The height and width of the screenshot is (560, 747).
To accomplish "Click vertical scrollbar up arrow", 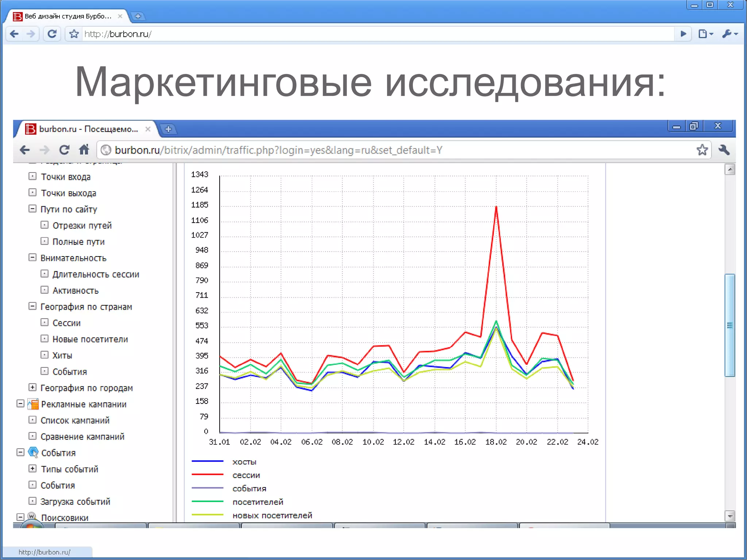I will (730, 169).
